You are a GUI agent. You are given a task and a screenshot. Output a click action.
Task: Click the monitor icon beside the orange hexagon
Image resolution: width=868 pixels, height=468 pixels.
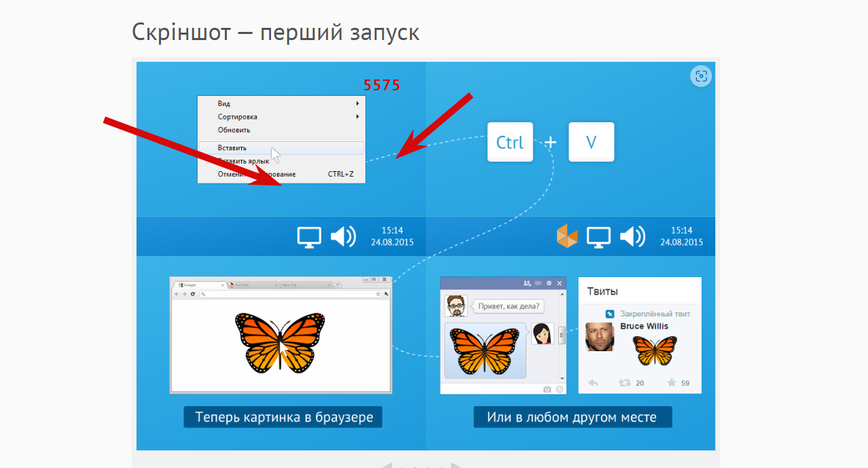[x=599, y=236]
